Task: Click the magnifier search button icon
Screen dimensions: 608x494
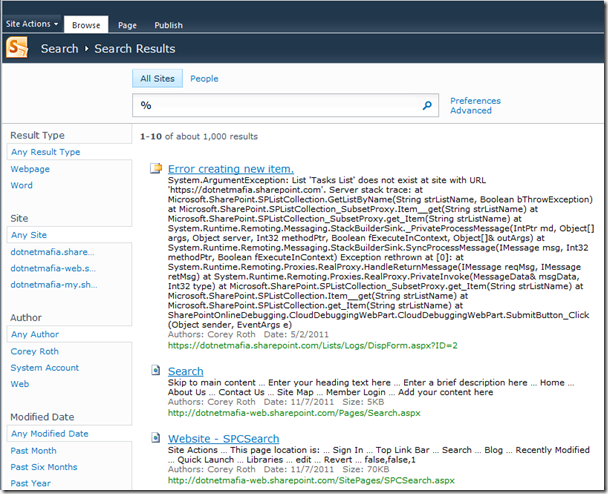Action: coord(427,105)
